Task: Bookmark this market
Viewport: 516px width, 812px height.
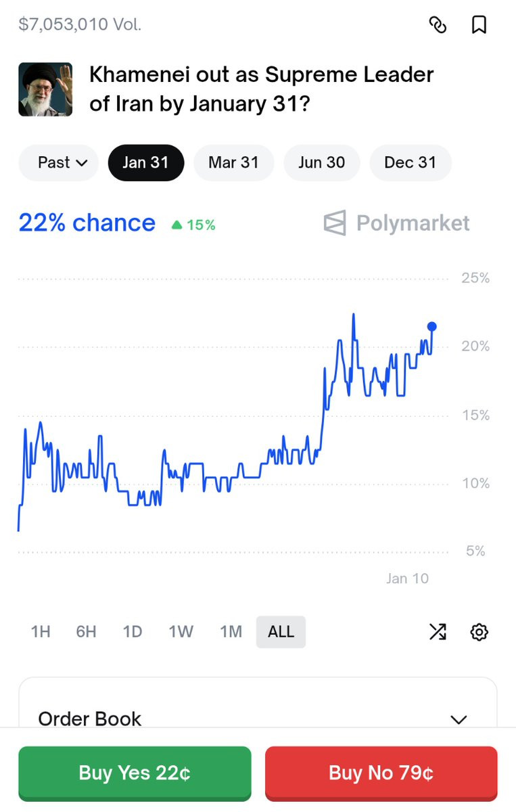Action: pos(479,25)
